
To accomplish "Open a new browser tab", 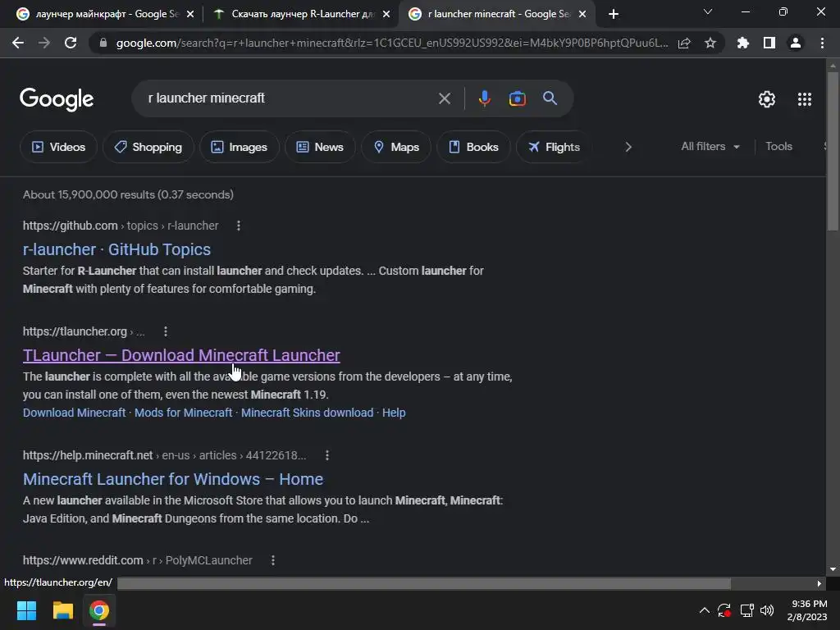I will coord(614,14).
